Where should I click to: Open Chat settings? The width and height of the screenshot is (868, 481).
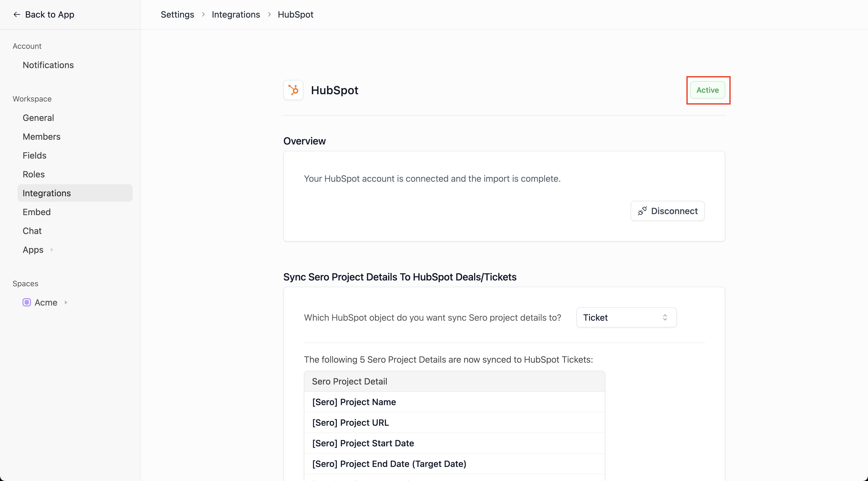coord(32,231)
